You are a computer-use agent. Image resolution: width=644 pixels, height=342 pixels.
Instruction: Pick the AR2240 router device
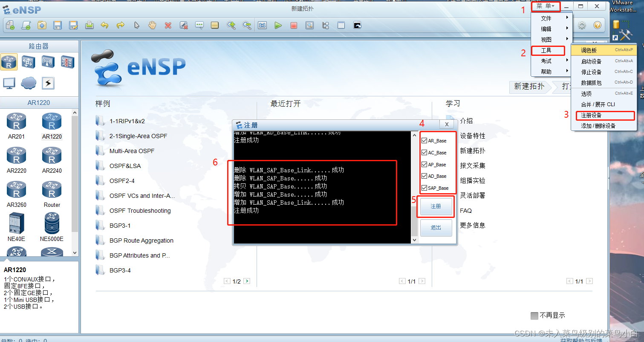pos(52,160)
